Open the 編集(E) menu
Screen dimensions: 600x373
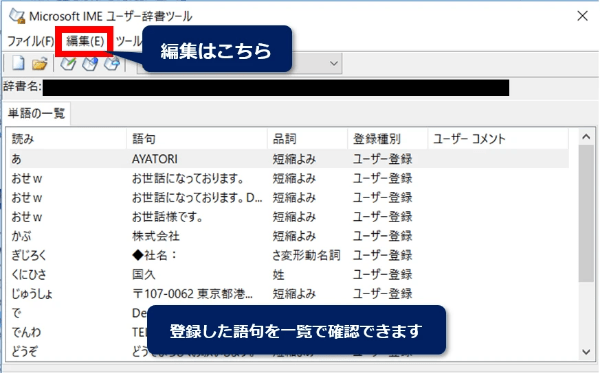click(x=85, y=41)
